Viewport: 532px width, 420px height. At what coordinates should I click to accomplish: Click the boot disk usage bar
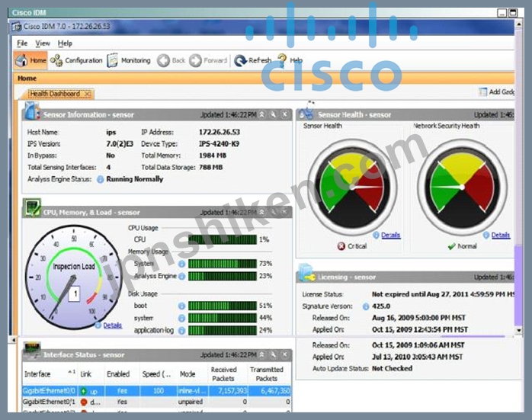click(223, 306)
